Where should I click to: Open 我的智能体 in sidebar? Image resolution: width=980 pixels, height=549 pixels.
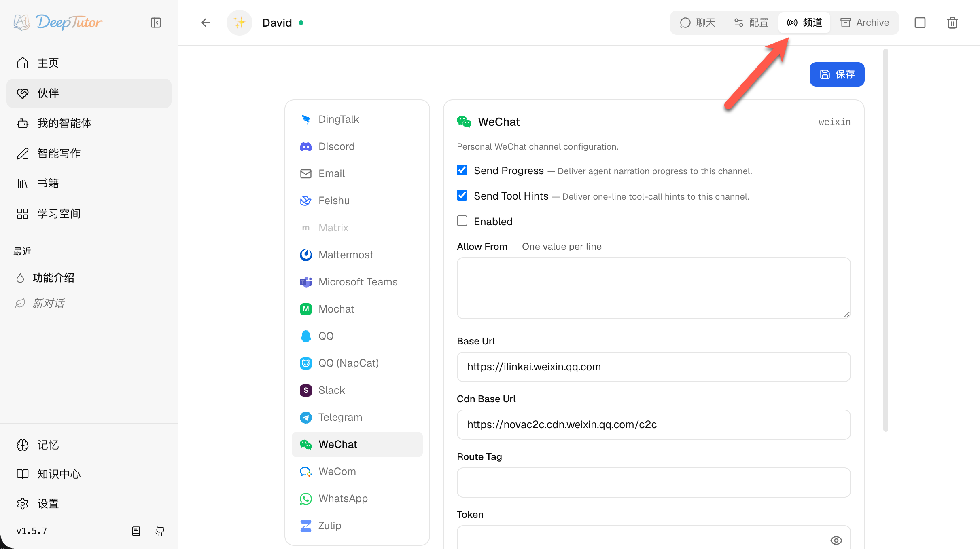tap(89, 123)
